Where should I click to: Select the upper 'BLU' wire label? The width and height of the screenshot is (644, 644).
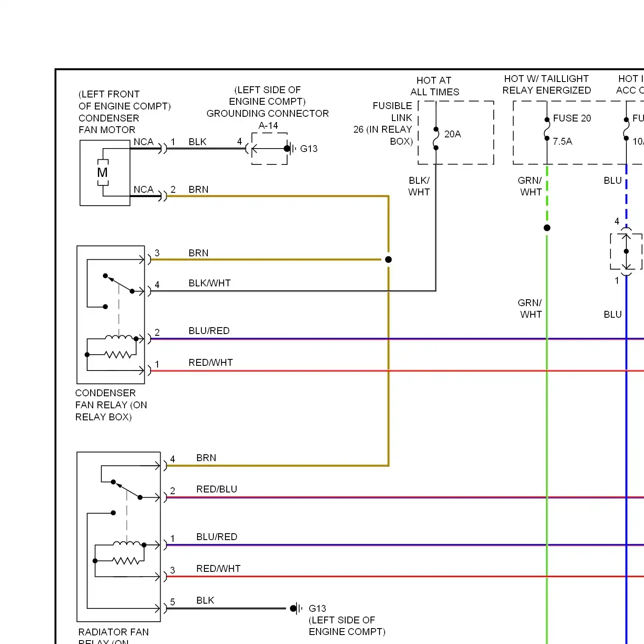[613, 180]
